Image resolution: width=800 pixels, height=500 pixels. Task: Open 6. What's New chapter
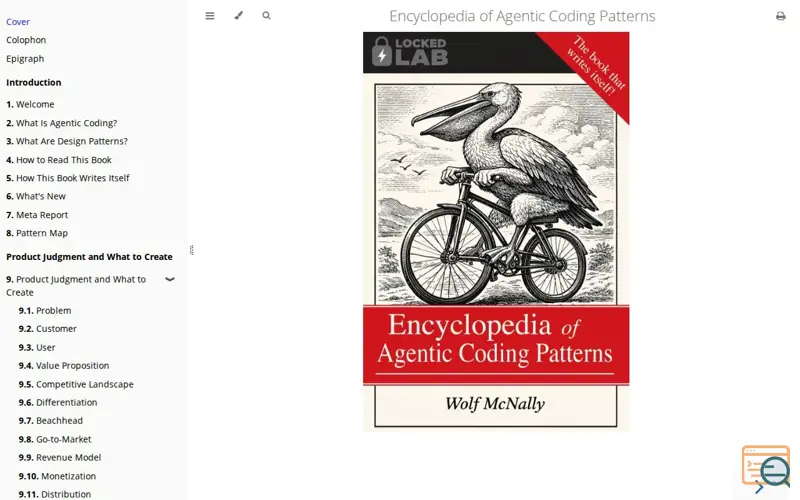[36, 196]
